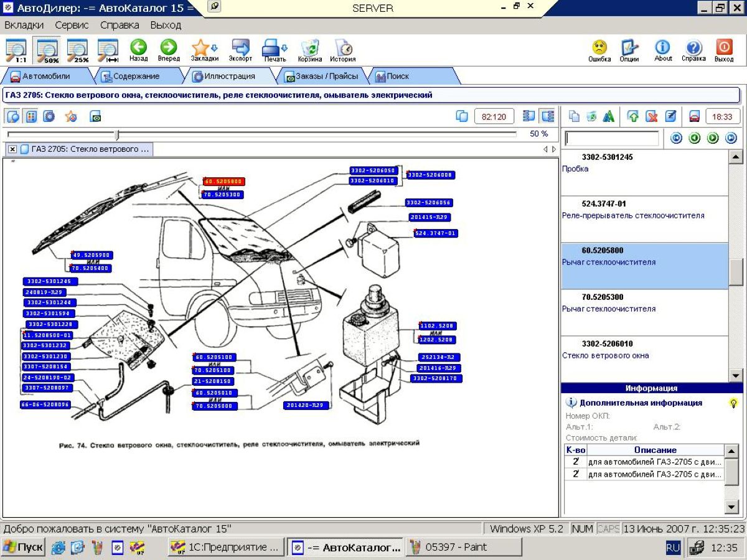The height and width of the screenshot is (560, 747).
Task: Toggle the right tree-layout view icon
Action: tap(548, 116)
